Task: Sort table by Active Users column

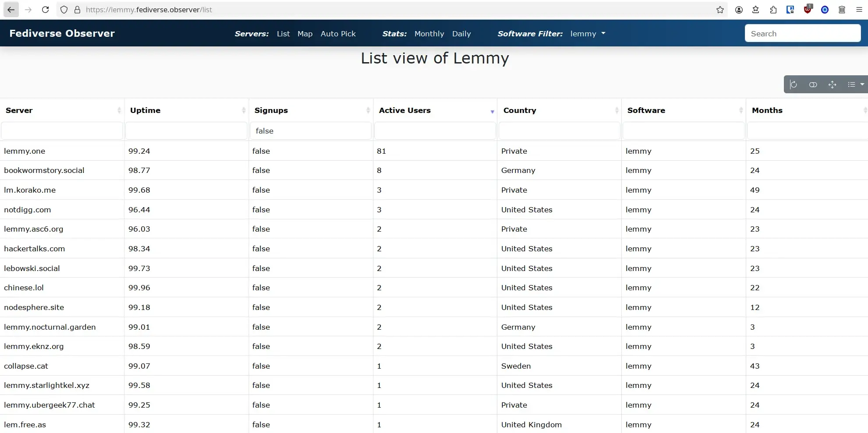Action: 436,110
